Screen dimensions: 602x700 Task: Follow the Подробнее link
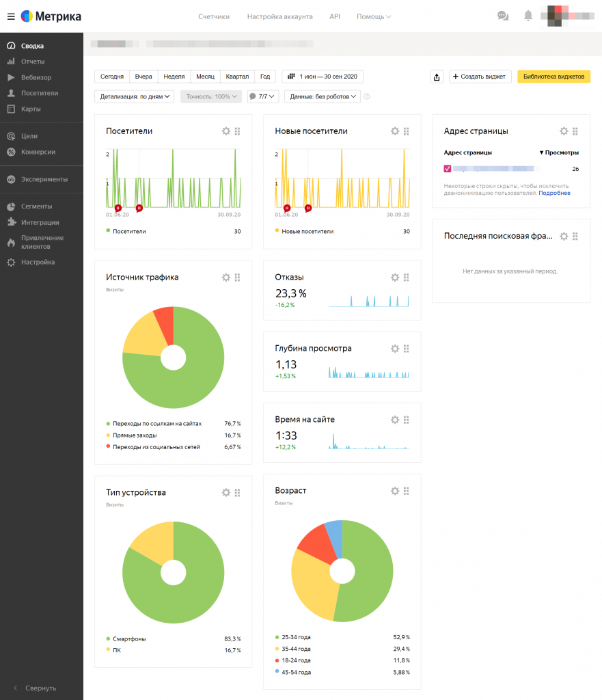tap(554, 193)
